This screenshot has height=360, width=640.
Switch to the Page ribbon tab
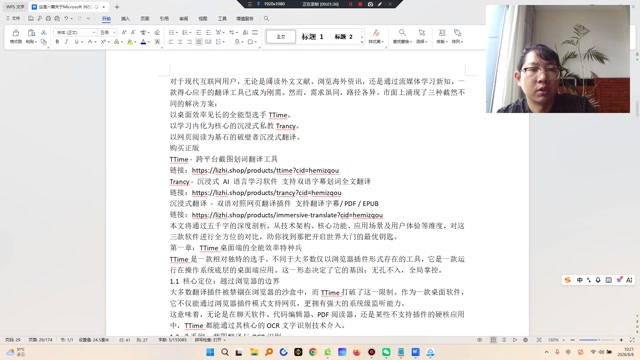[145, 19]
